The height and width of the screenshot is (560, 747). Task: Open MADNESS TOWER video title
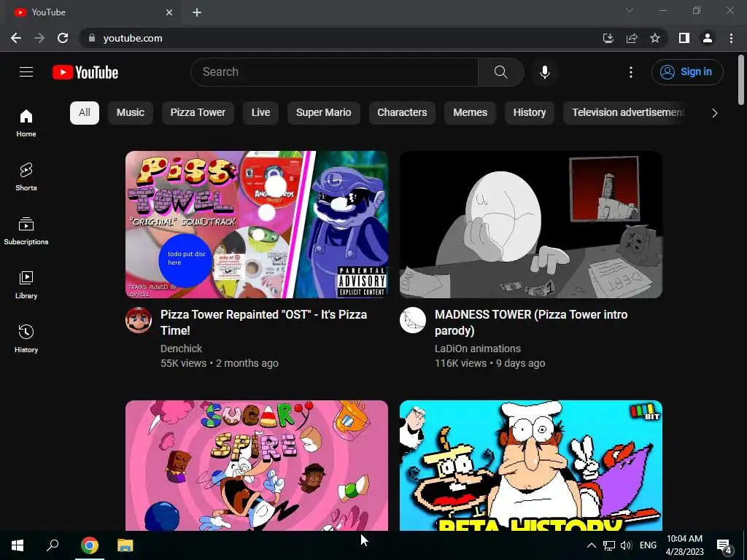coord(531,322)
